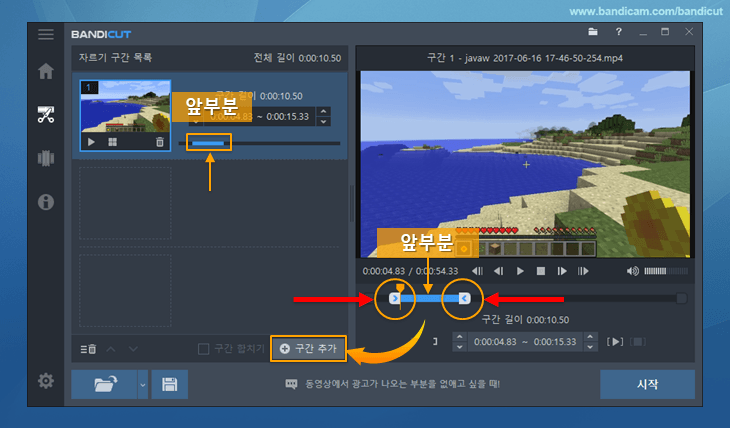The image size is (730, 428).
Task: Open the hamburger menu in Bandicut
Action: 46,34
